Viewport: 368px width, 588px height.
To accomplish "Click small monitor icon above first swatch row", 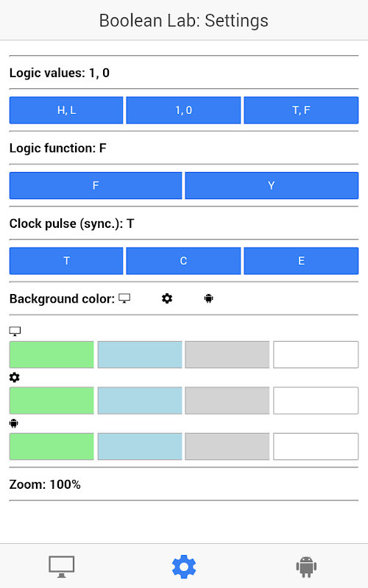I will tap(15, 331).
